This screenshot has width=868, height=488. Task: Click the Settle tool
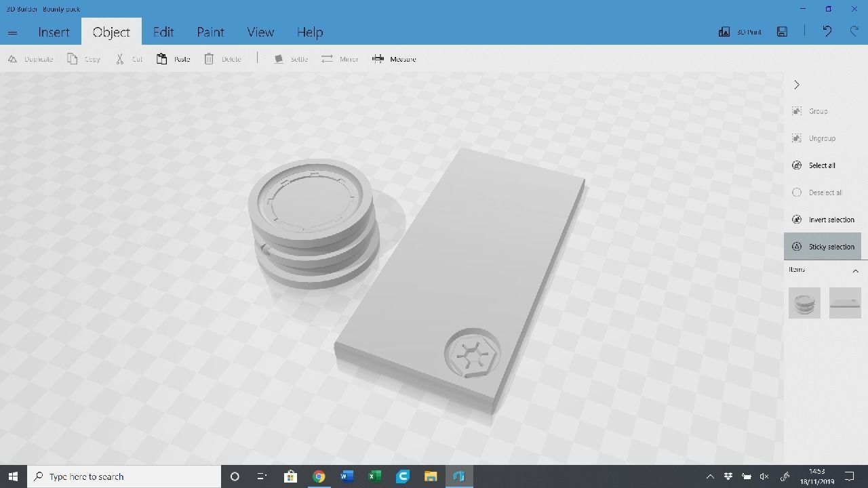click(291, 59)
